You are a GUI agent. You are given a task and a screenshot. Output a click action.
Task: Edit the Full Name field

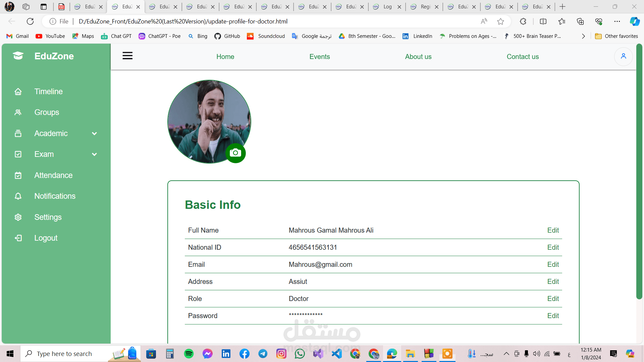click(x=553, y=230)
